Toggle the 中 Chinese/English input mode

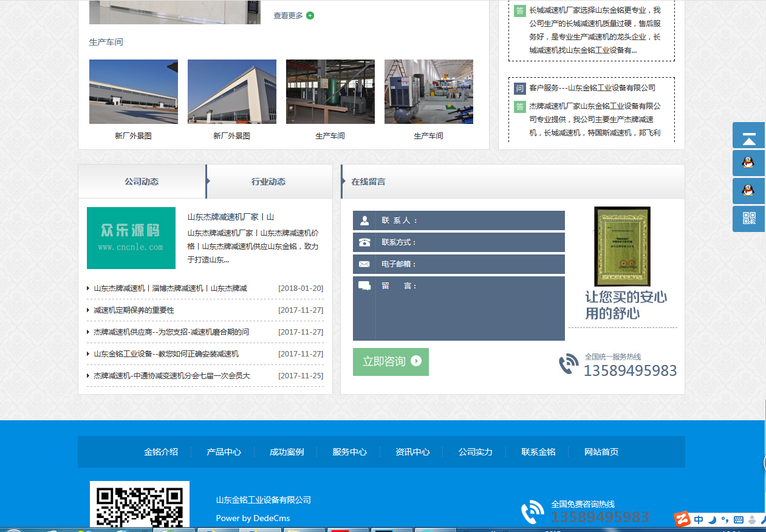pyautogui.click(x=699, y=520)
